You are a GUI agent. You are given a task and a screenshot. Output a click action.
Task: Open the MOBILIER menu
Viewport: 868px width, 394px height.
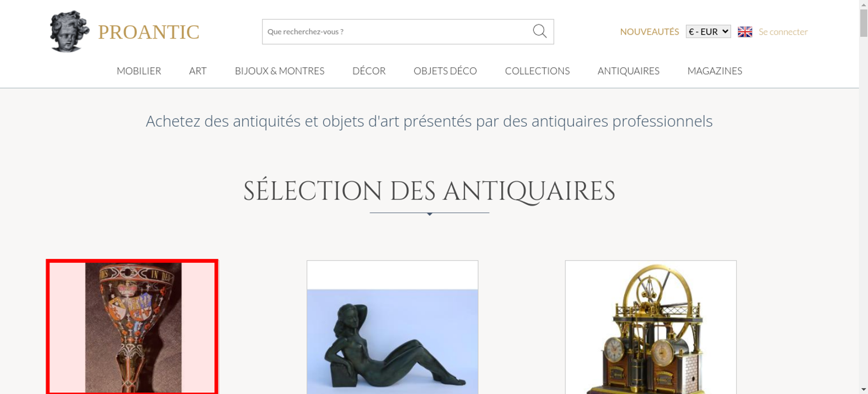tap(139, 71)
